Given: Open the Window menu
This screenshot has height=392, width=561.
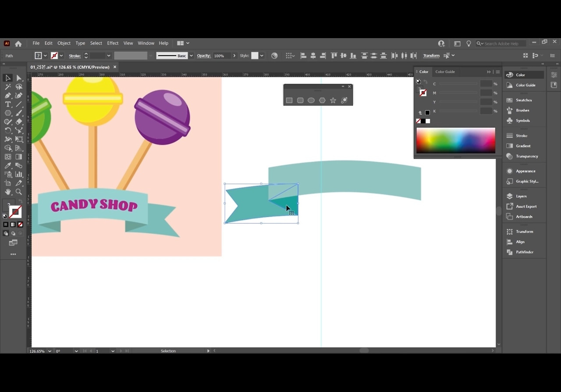Looking at the screenshot, I should [146, 43].
